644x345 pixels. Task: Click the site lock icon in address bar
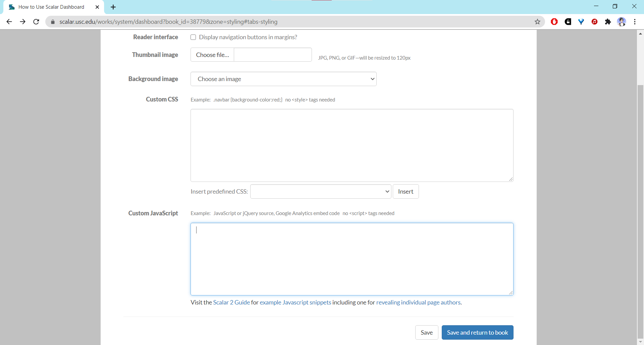(x=53, y=22)
